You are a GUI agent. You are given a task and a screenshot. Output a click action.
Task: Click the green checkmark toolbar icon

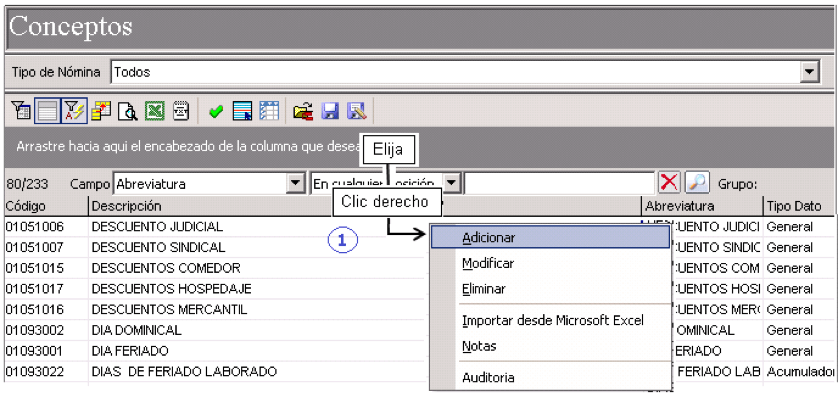click(216, 112)
